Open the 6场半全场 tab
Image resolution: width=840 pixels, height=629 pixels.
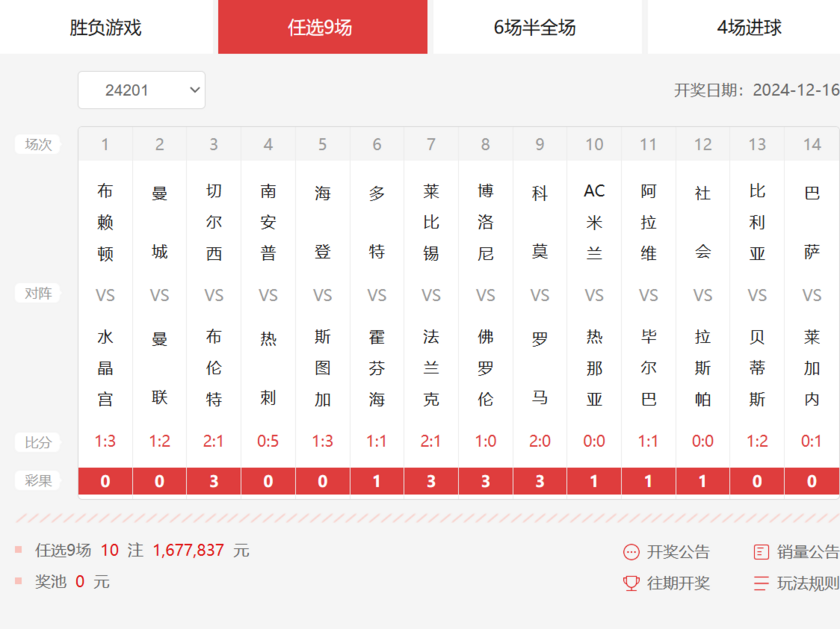(535, 27)
